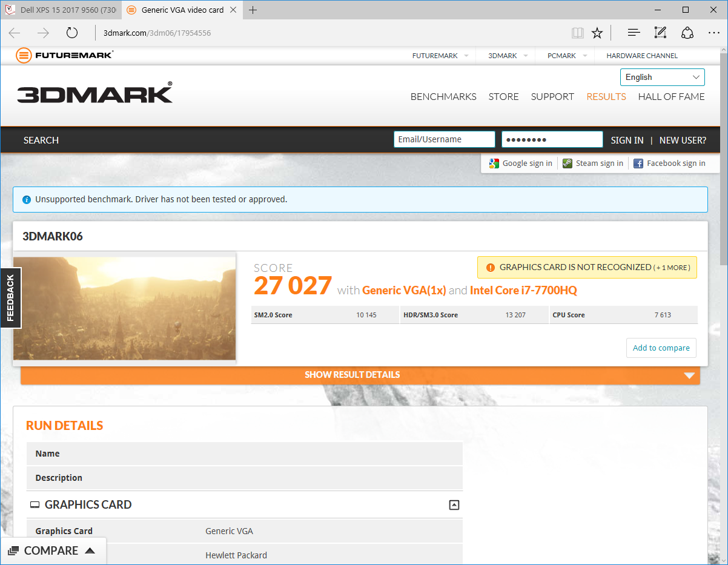Open Edge More actions ellipsis menu
Viewport: 728px width, 565px height.
tap(714, 33)
